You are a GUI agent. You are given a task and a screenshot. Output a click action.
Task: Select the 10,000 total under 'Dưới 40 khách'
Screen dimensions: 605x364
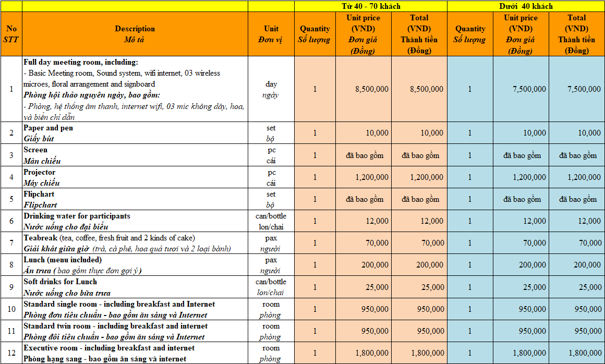pyautogui.click(x=577, y=133)
